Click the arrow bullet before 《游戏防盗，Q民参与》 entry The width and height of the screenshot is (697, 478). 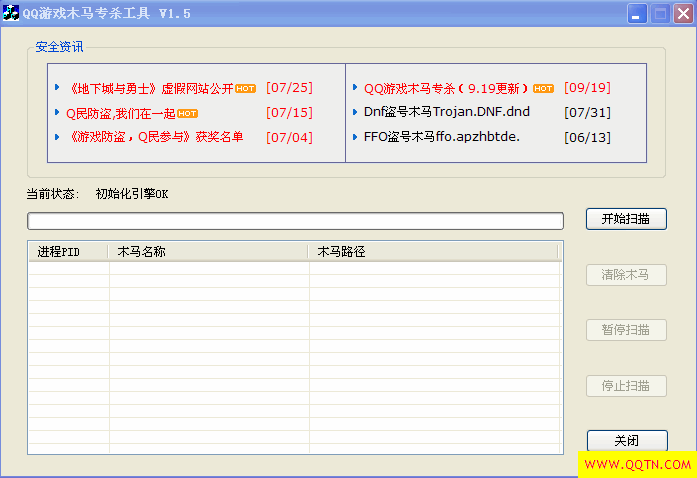[57, 137]
